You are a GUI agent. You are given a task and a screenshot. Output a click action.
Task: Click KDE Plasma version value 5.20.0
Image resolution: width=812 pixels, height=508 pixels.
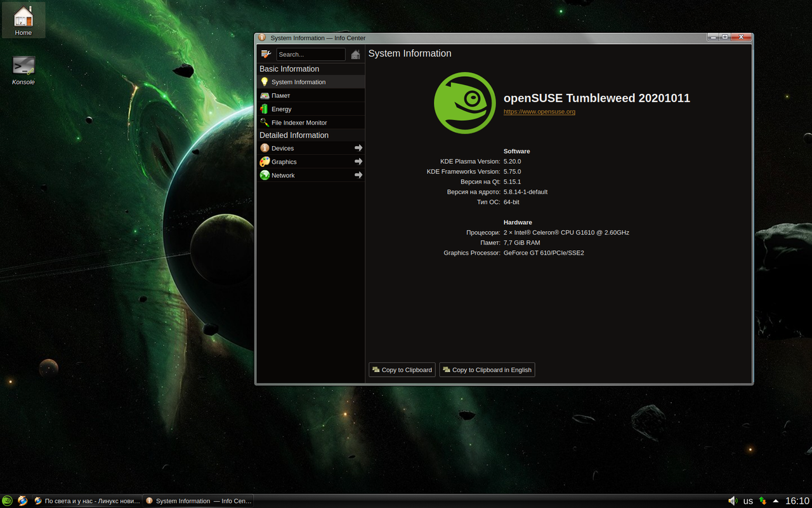click(x=512, y=161)
